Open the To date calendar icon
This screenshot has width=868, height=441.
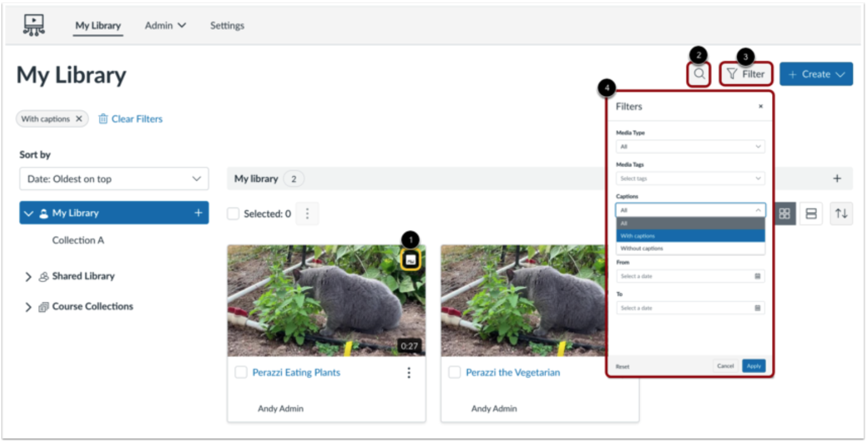click(757, 308)
